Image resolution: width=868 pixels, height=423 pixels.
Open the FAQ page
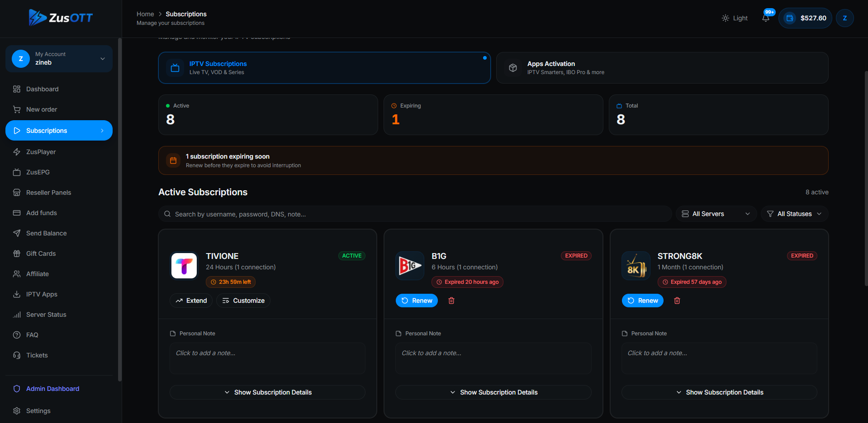tap(59, 335)
